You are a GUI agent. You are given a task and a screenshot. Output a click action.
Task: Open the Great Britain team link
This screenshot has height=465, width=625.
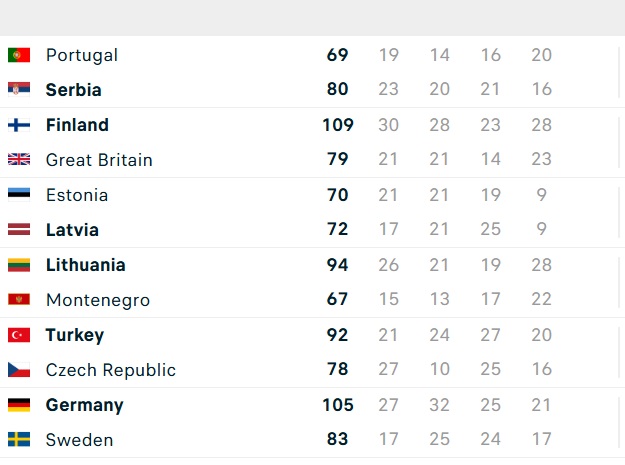[x=99, y=160]
